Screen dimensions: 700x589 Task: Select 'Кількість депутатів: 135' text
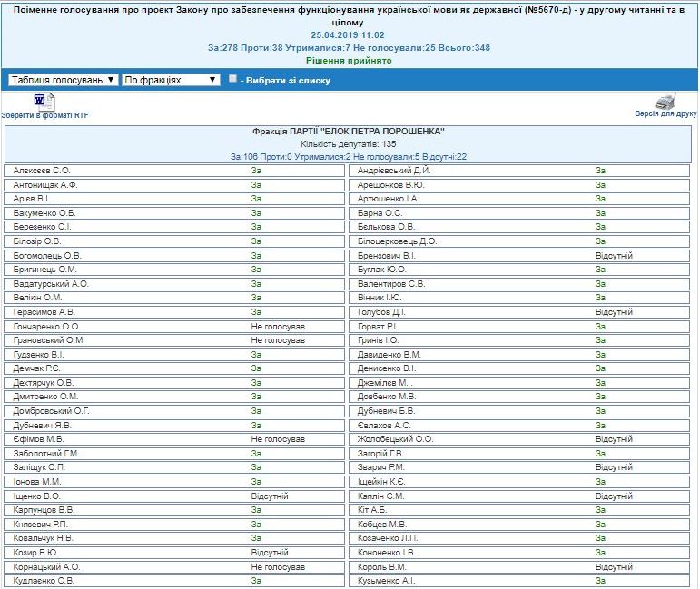pyautogui.click(x=349, y=143)
